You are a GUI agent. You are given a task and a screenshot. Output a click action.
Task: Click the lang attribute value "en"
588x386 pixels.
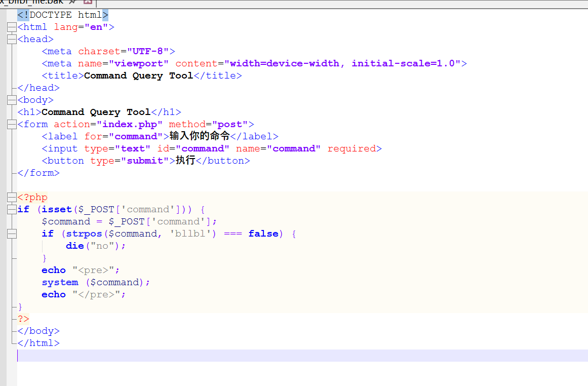[x=96, y=27]
